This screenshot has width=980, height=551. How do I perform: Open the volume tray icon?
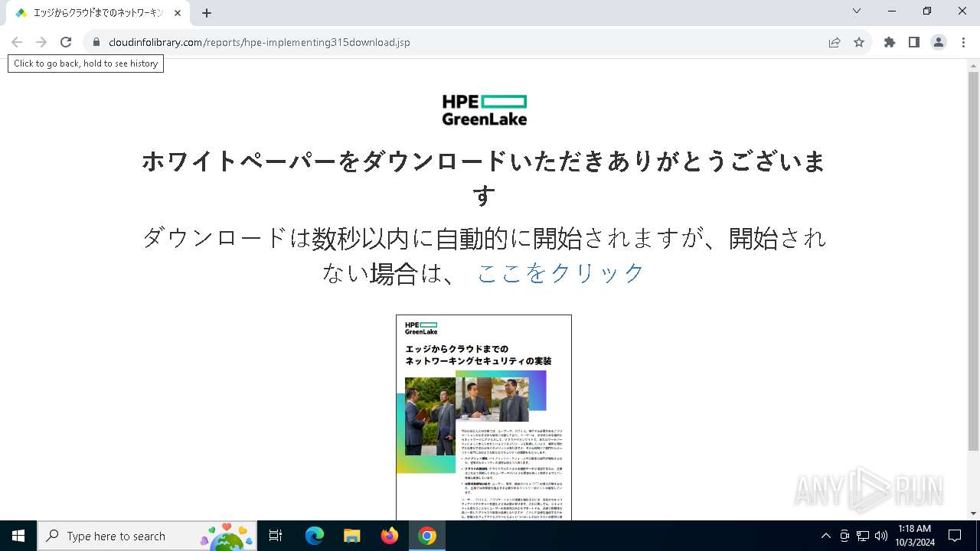(881, 536)
